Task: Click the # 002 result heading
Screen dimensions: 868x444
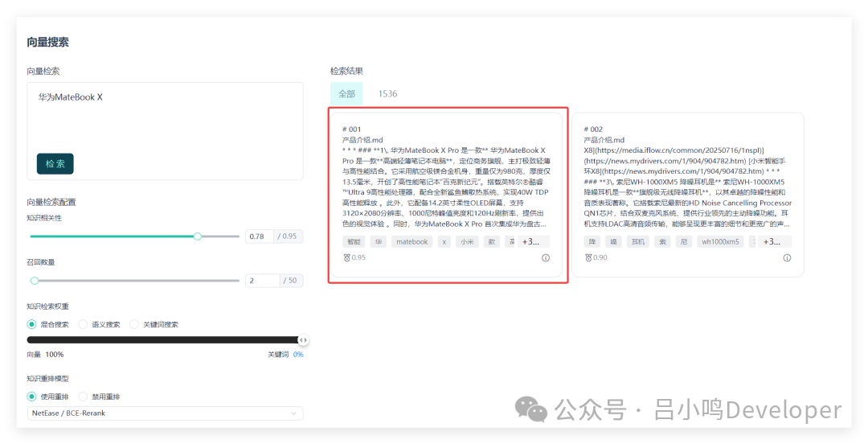Action: click(593, 129)
